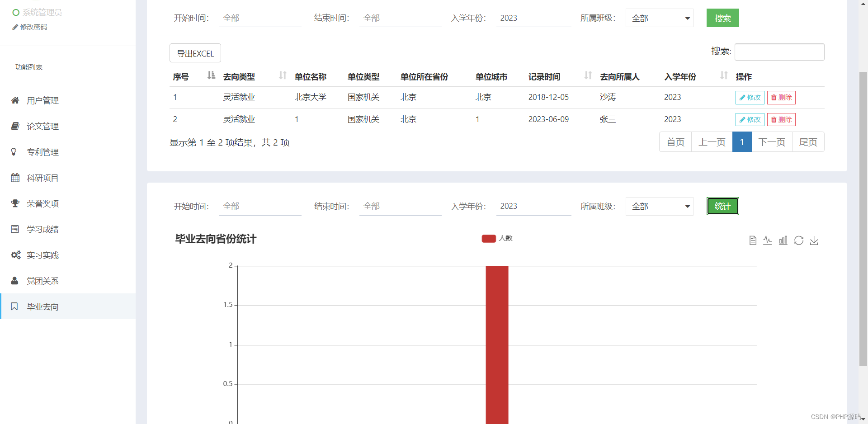868x424 pixels.
Task: Click 北京大学 cell in table
Action: tap(310, 97)
